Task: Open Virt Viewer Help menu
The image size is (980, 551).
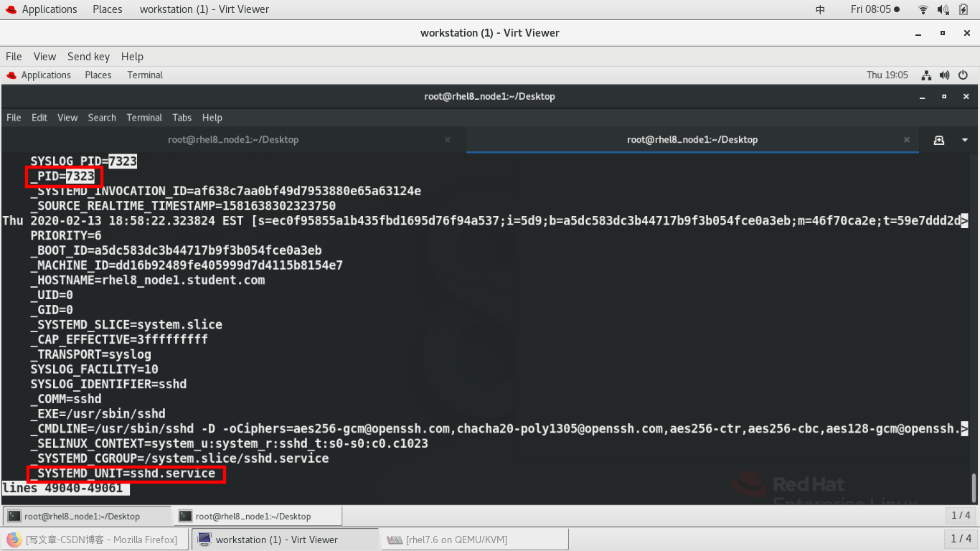Action: [132, 57]
